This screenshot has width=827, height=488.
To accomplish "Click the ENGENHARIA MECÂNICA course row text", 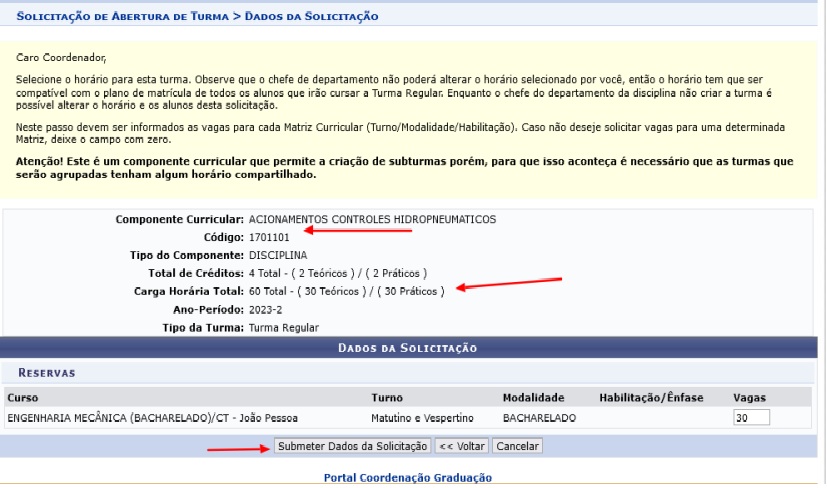I will [x=152, y=418].
